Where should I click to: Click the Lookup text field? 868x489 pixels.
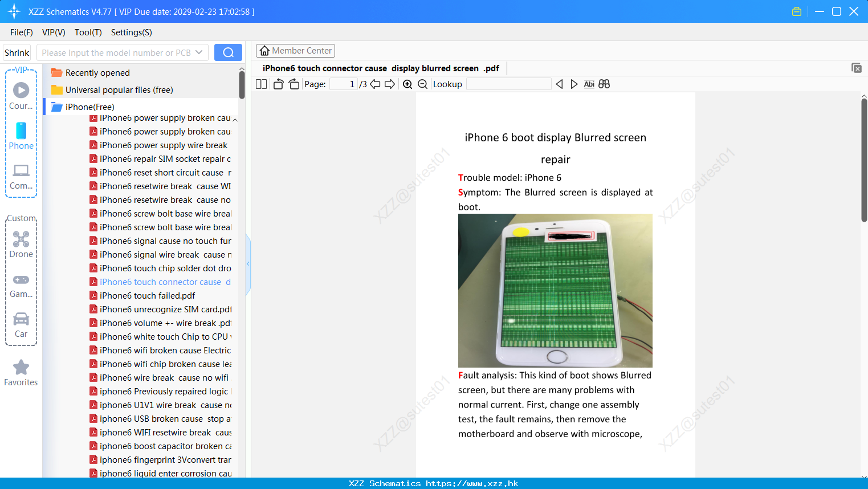tap(508, 84)
